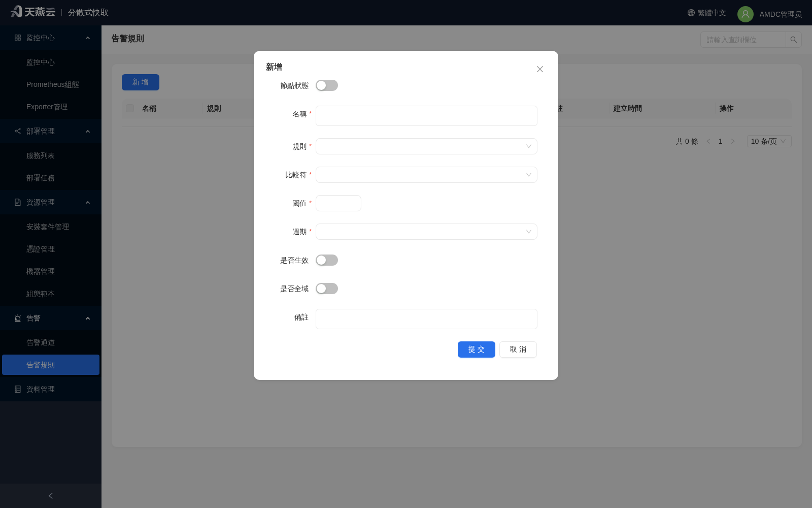Go to previous page arrow in pagination
The height and width of the screenshot is (508, 812).
click(708, 141)
